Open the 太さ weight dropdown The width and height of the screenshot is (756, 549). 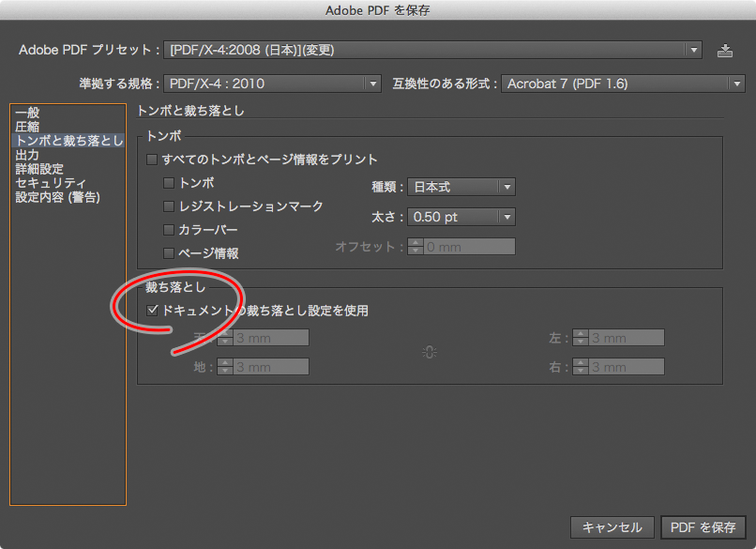click(x=461, y=217)
